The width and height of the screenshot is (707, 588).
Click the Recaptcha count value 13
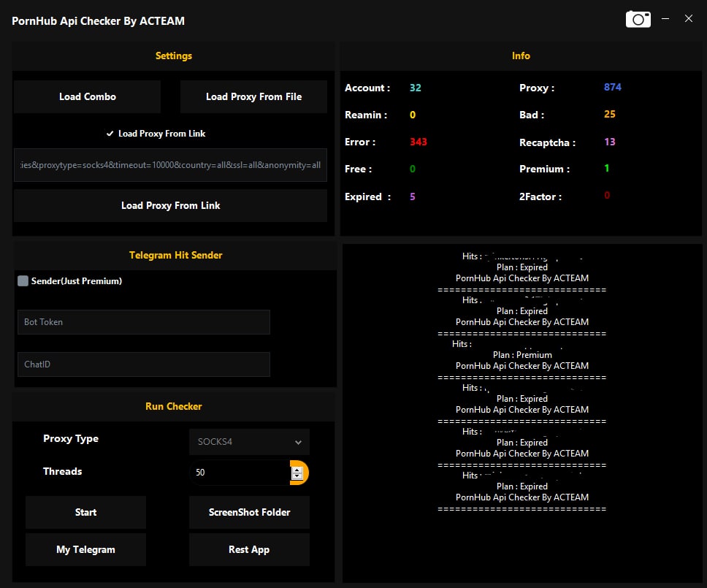pos(610,142)
